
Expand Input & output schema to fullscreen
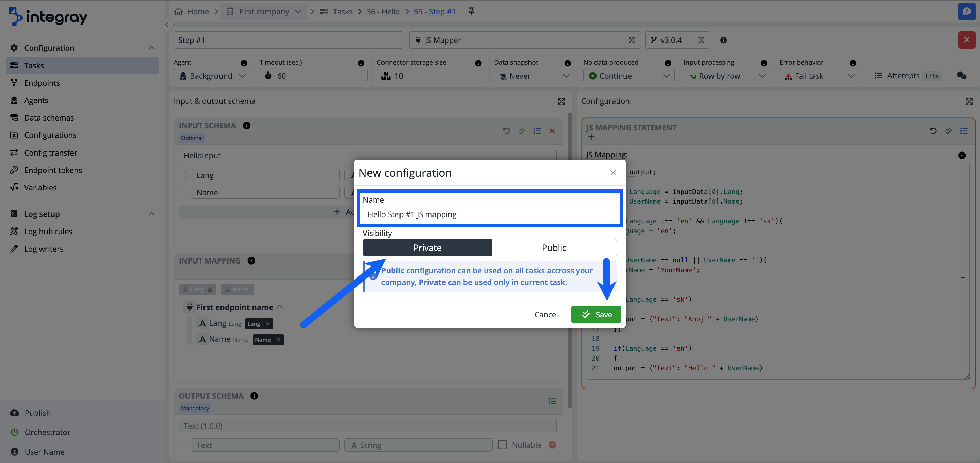point(561,101)
